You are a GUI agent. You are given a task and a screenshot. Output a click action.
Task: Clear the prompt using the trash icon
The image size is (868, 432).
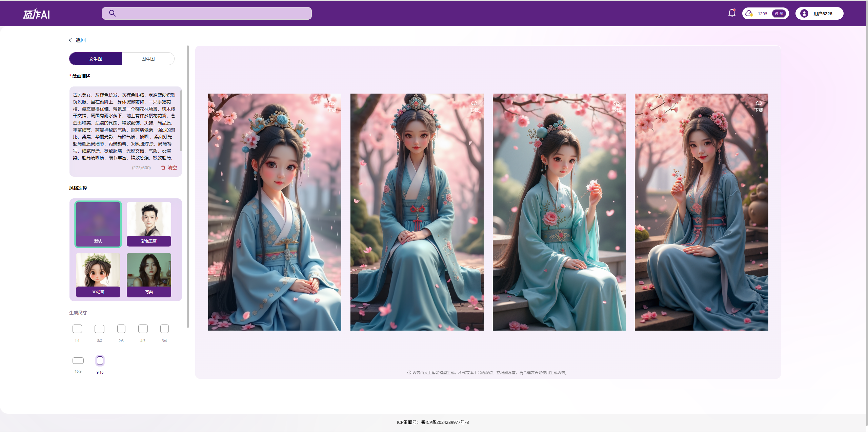pyautogui.click(x=168, y=167)
